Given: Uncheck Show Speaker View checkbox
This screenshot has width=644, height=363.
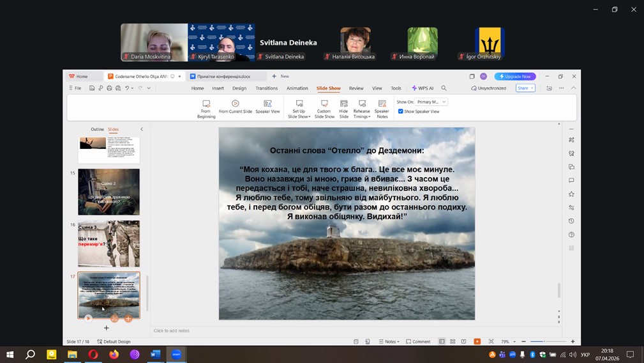Looking at the screenshot, I should point(401,111).
